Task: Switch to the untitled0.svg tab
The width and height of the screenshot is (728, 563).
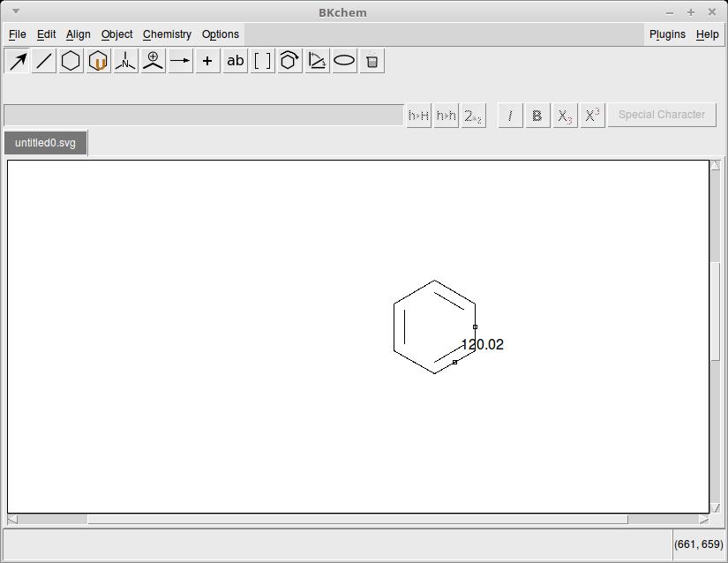Action: (x=45, y=143)
